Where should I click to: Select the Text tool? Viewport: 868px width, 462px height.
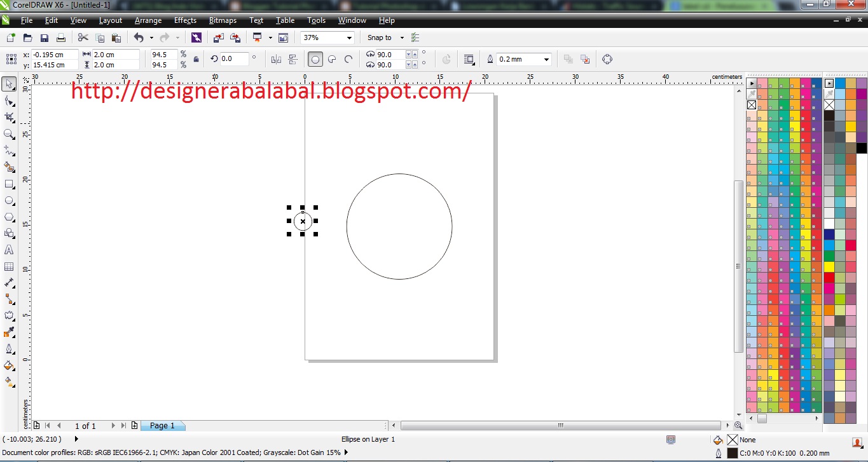pyautogui.click(x=9, y=250)
